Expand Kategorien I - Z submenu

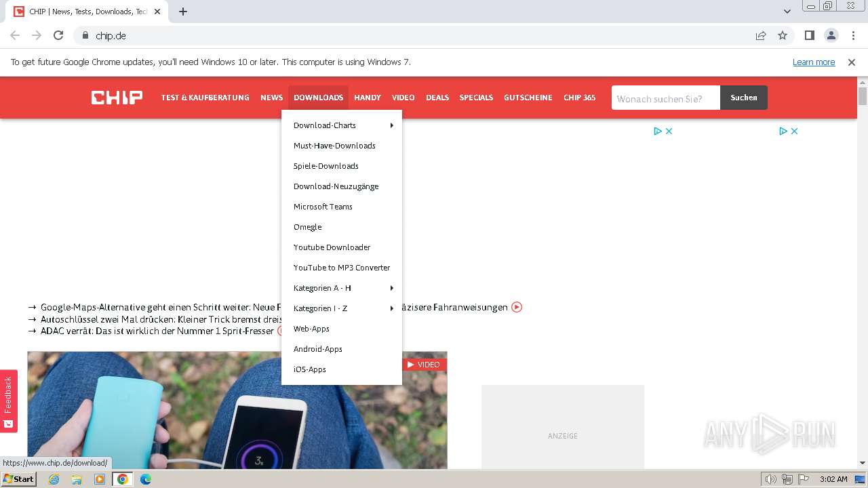(x=342, y=308)
